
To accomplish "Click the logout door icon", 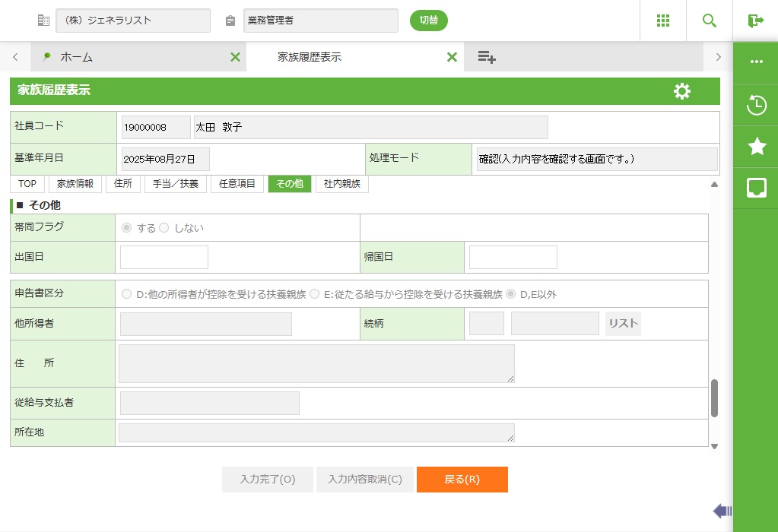I will 755,21.
